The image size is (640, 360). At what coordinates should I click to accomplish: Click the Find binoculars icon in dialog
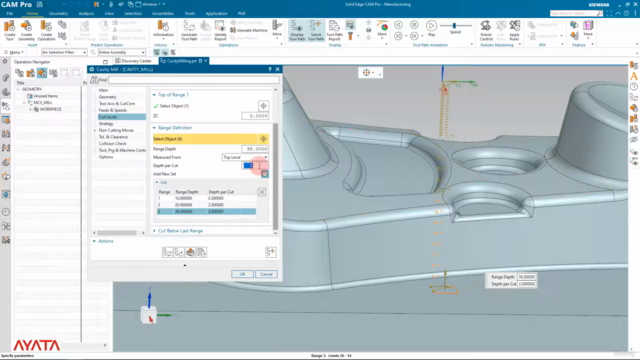click(x=94, y=80)
